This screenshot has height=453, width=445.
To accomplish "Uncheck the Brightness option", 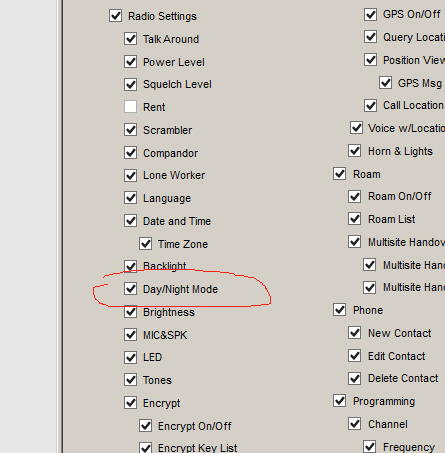I will [x=130, y=312].
